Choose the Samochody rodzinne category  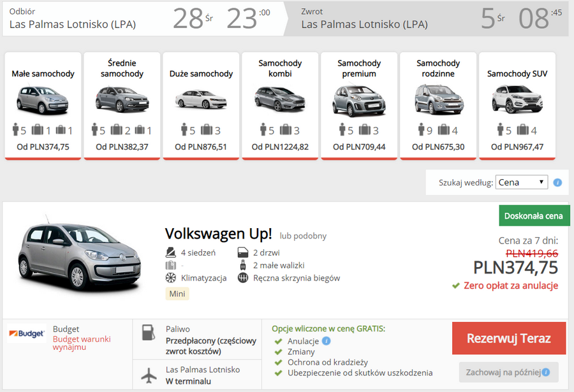point(438,106)
